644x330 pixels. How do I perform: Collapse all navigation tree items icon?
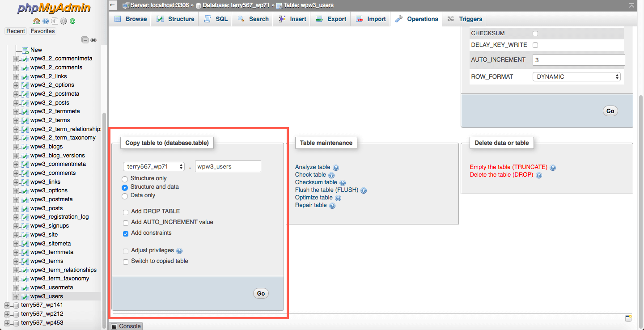[85, 40]
